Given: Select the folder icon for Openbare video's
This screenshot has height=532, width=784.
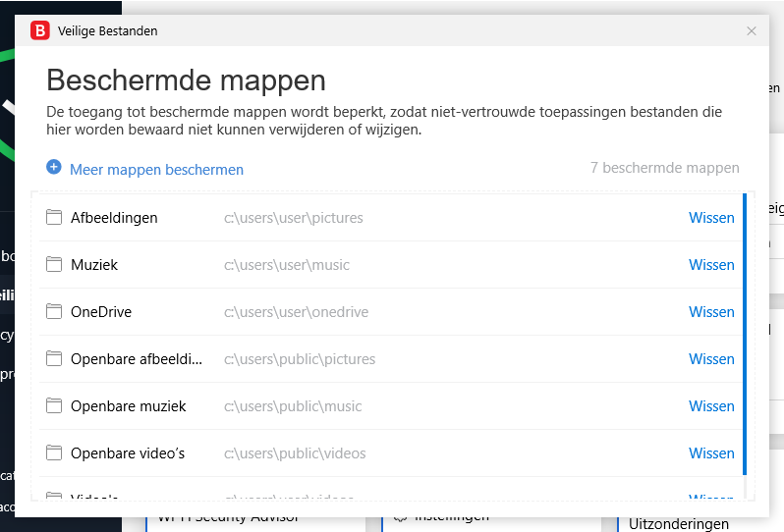Looking at the screenshot, I should (x=54, y=453).
